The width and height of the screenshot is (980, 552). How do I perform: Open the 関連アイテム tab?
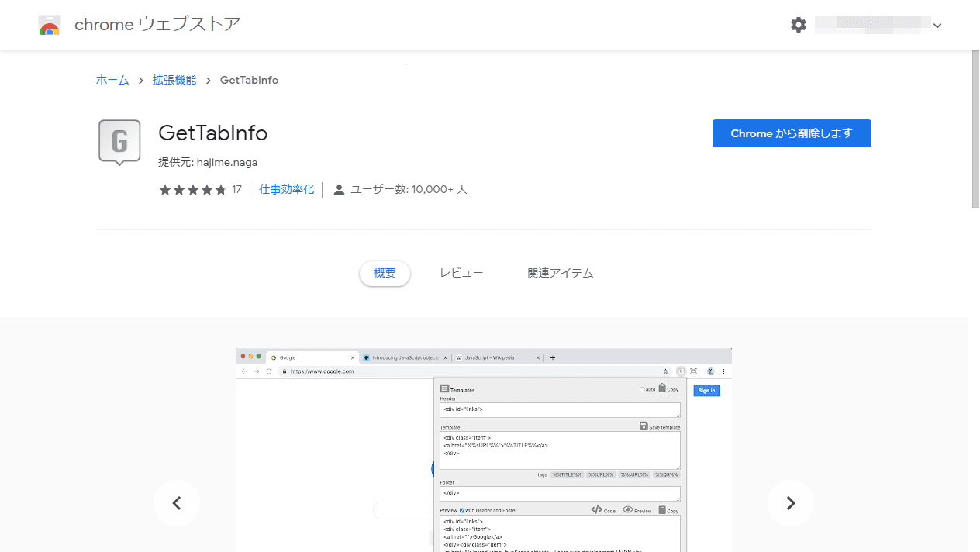point(561,273)
